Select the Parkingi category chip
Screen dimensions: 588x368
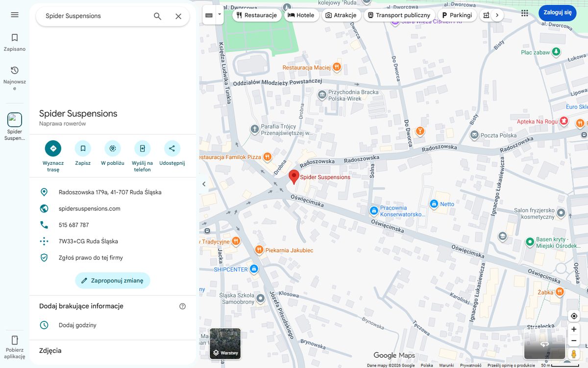pos(457,15)
